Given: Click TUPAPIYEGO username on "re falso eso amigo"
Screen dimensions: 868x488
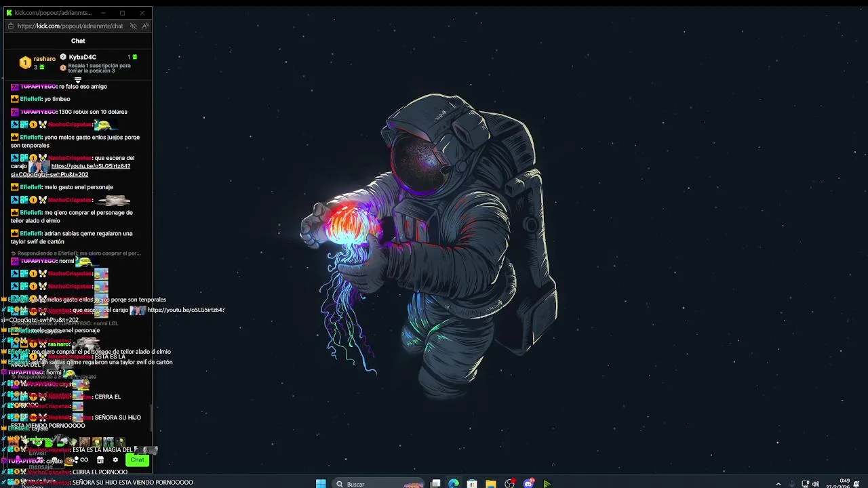Looking at the screenshot, I should (38, 87).
